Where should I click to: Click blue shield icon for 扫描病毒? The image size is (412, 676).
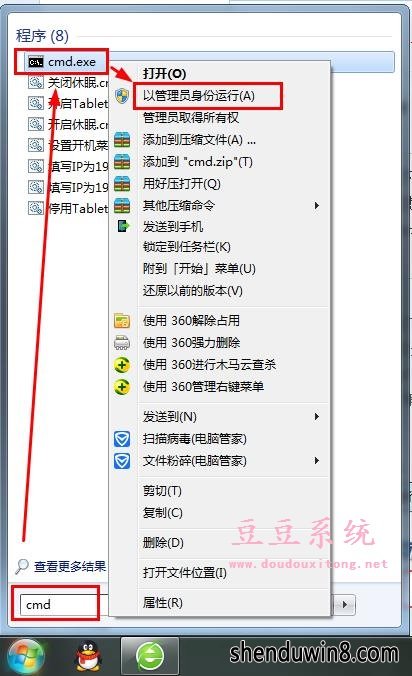[122, 439]
